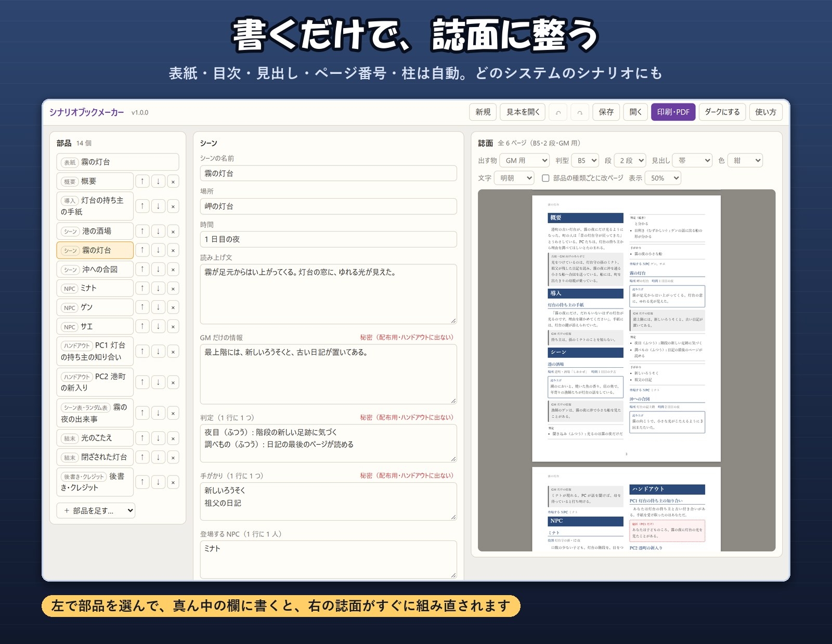Switch theme with ダークにする button
This screenshot has height=644, width=832.
pyautogui.click(x=722, y=112)
